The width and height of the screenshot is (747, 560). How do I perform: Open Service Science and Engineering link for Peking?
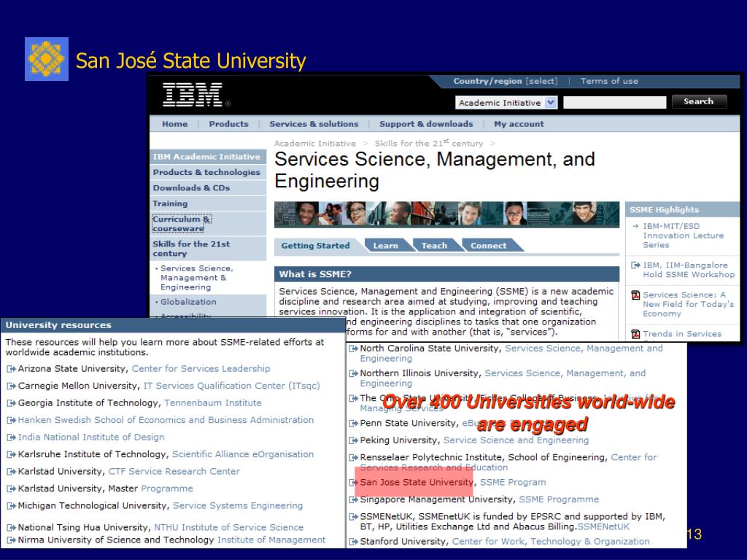click(516, 440)
